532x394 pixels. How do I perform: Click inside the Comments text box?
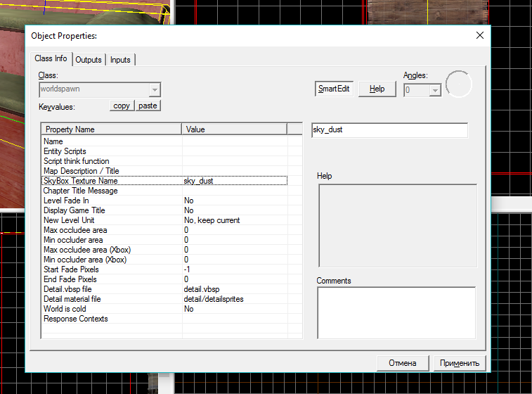[396, 313]
